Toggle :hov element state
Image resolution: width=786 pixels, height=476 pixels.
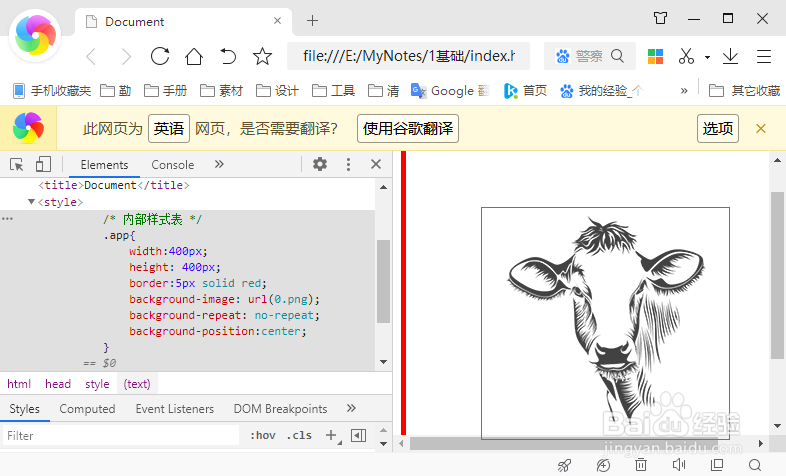(x=263, y=435)
